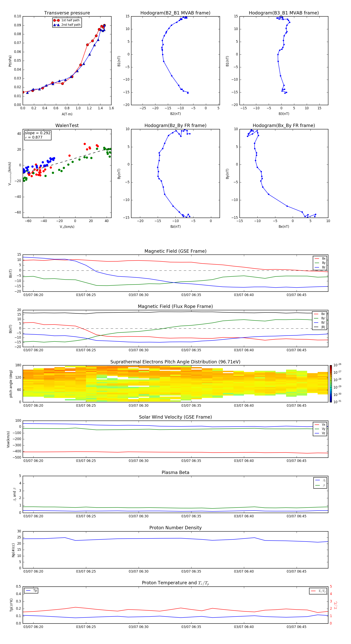Click the 'Hodogram(B2_B1 MVAB frame)' title

175,13
